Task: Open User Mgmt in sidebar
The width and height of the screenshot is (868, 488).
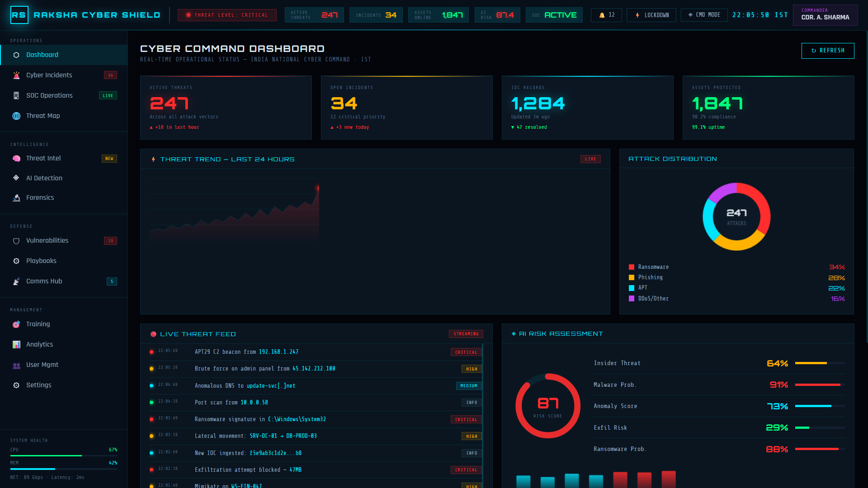Action: click(x=64, y=365)
